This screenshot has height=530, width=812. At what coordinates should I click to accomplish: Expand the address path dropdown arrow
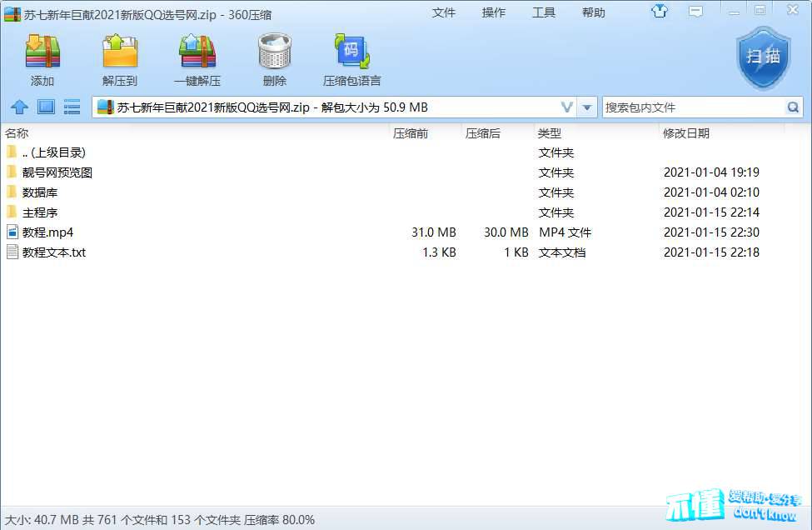[588, 107]
